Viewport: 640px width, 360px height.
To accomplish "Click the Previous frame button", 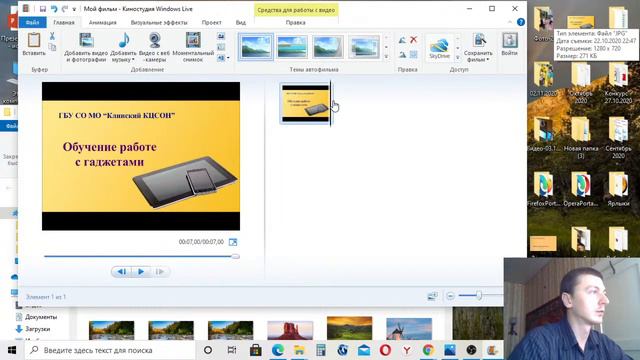I will 122,271.
